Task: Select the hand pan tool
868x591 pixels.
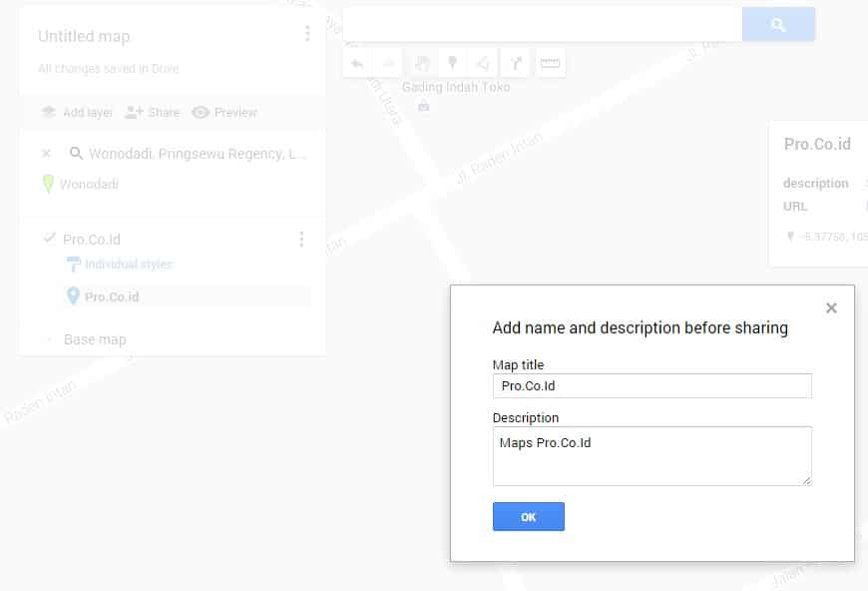Action: (x=422, y=63)
